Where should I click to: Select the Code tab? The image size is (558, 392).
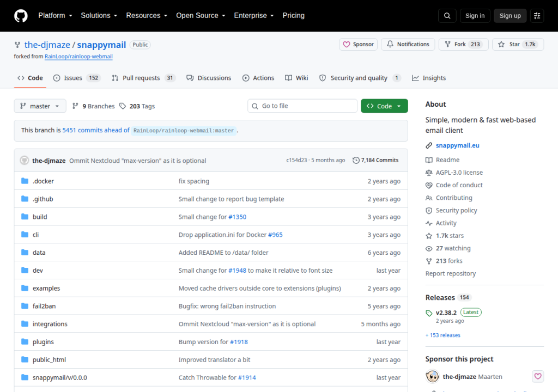pos(31,78)
